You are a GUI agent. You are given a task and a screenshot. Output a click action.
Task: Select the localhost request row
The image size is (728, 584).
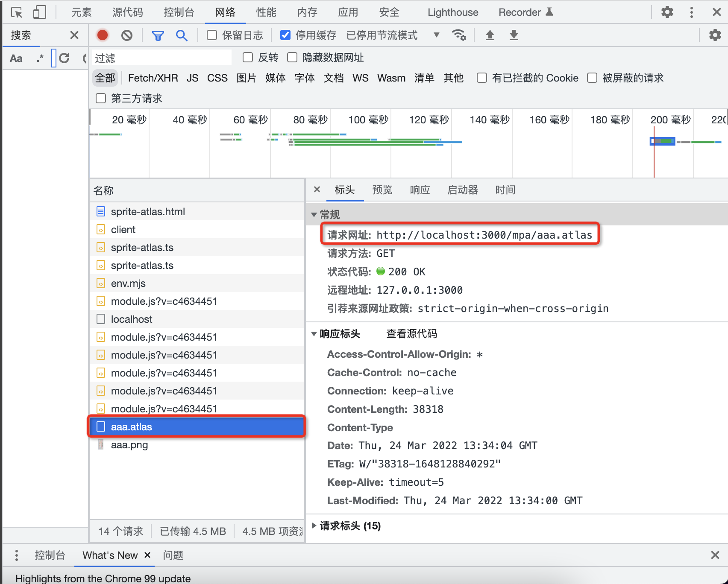tap(197, 319)
